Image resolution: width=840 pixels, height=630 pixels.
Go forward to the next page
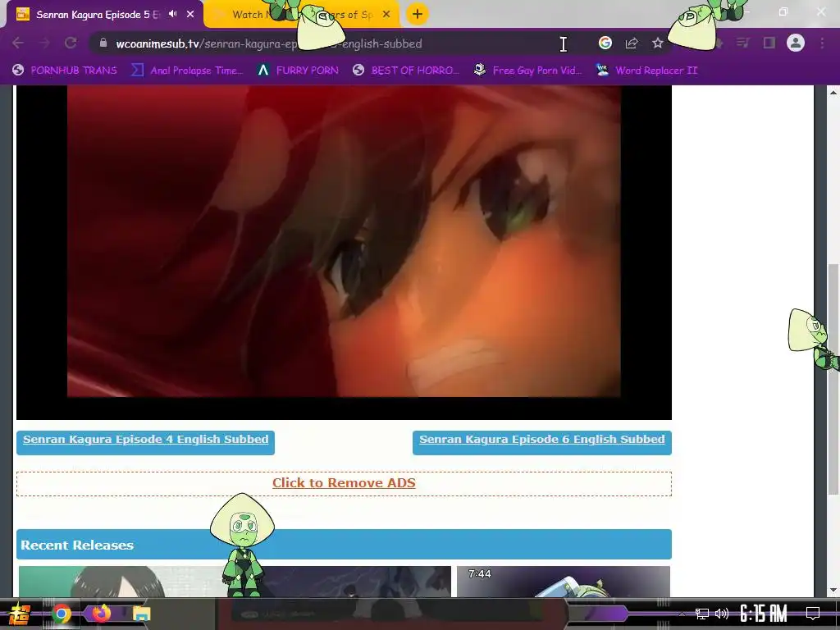click(44, 43)
